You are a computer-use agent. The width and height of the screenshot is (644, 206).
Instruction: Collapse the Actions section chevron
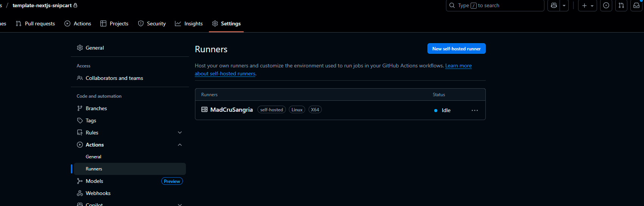click(x=180, y=145)
